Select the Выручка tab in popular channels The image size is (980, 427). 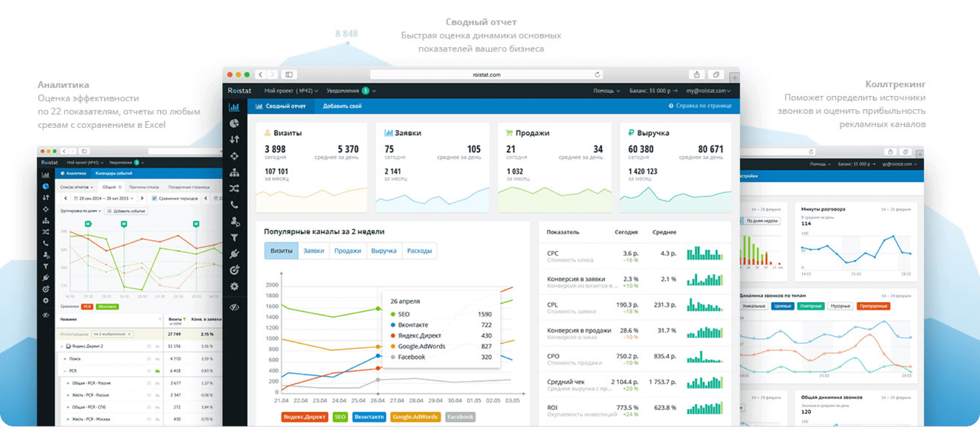(384, 251)
